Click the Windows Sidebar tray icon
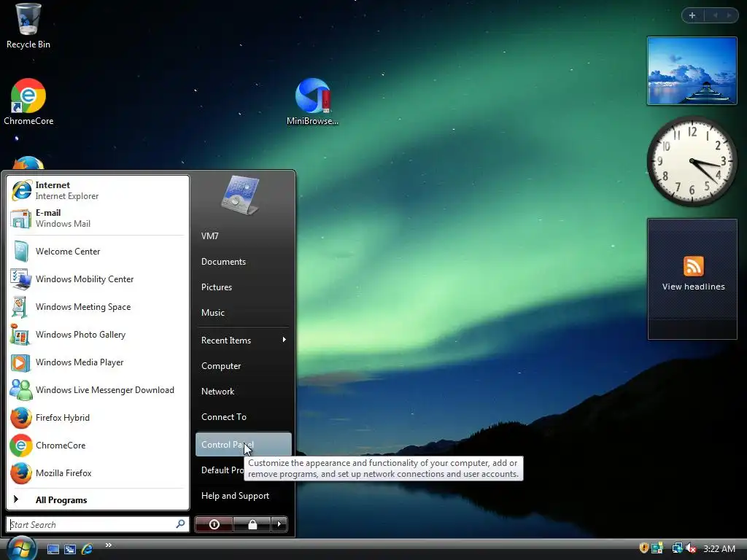The height and width of the screenshot is (560, 747). click(657, 548)
